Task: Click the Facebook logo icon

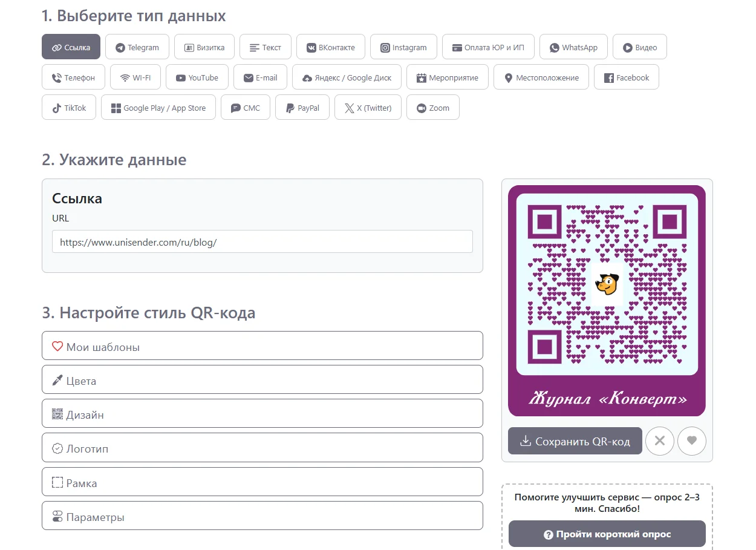Action: click(608, 78)
